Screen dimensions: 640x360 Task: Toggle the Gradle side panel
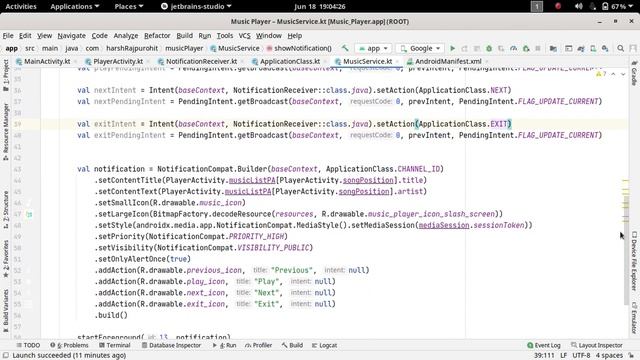point(634,73)
